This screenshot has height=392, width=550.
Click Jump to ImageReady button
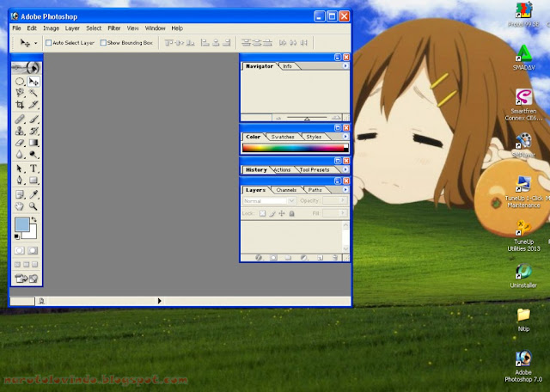(x=27, y=279)
